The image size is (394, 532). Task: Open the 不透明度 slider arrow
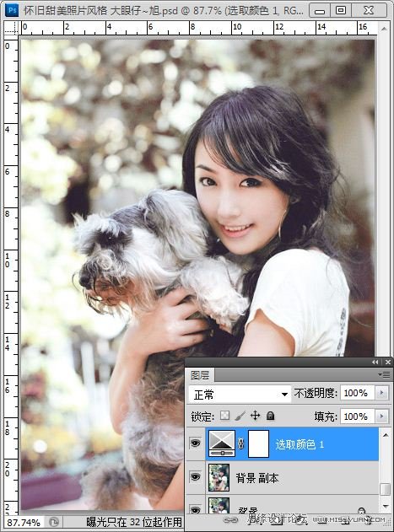[381, 393]
